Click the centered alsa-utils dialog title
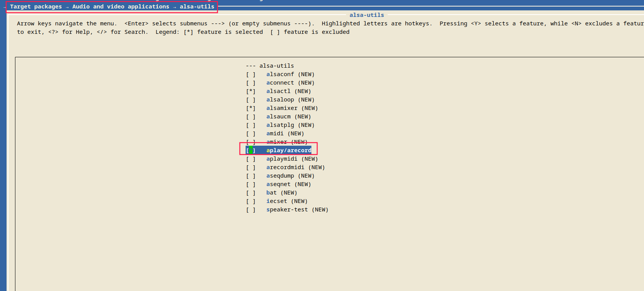This screenshot has height=291, width=644. click(367, 15)
